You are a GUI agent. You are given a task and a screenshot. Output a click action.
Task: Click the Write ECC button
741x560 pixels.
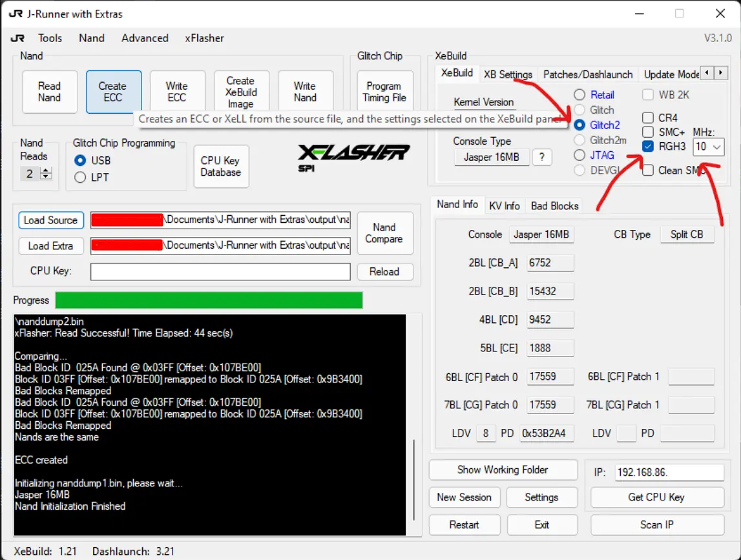point(177,92)
